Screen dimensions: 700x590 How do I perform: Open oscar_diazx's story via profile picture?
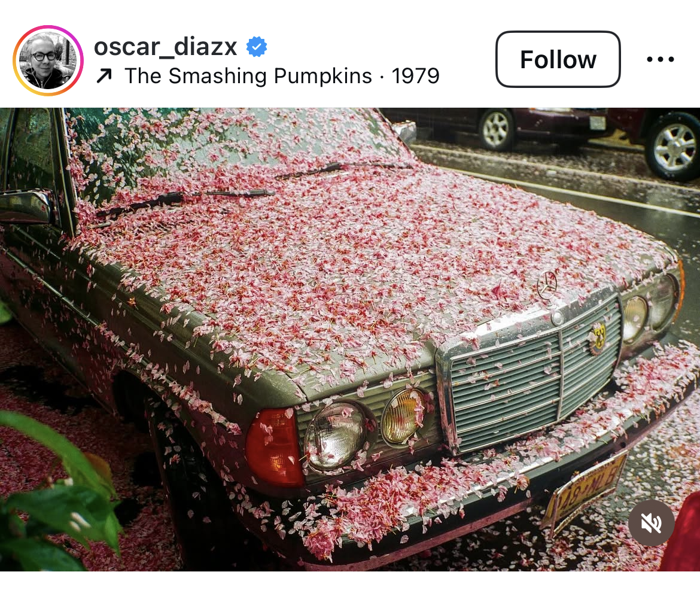(48, 60)
